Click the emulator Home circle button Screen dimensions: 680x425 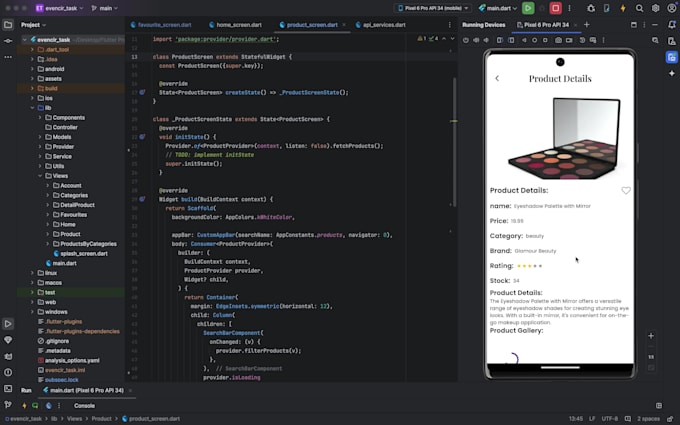click(x=534, y=40)
